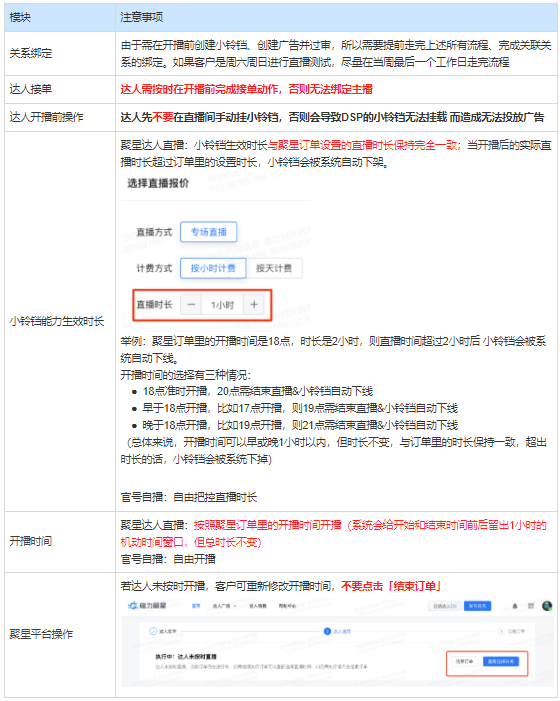Click the 已选达人 button

pos(445,606)
